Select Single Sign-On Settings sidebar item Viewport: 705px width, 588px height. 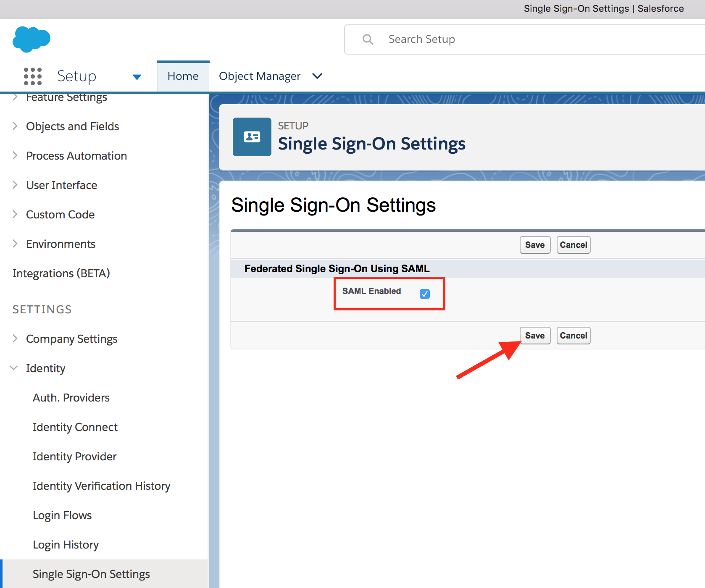[104, 574]
